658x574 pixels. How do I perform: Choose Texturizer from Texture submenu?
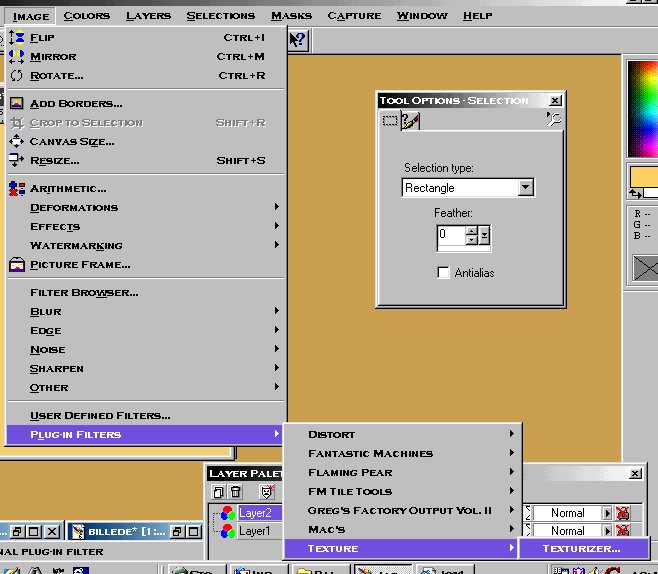pos(583,548)
